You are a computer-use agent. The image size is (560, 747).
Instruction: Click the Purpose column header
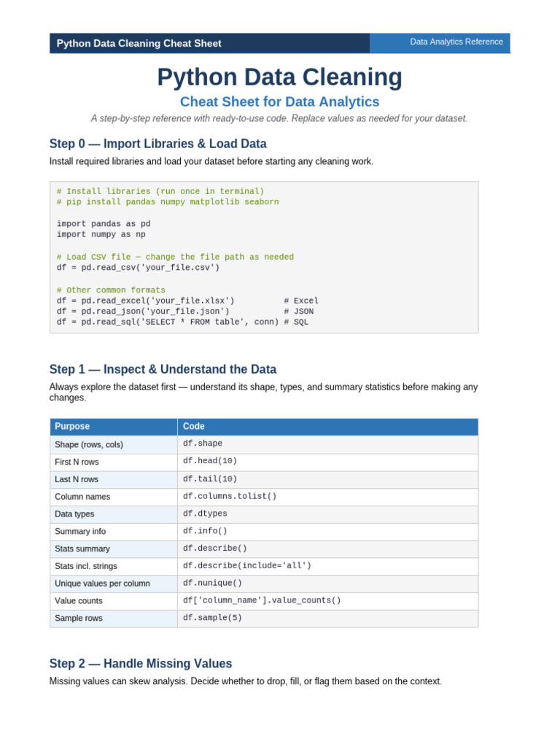[114, 426]
